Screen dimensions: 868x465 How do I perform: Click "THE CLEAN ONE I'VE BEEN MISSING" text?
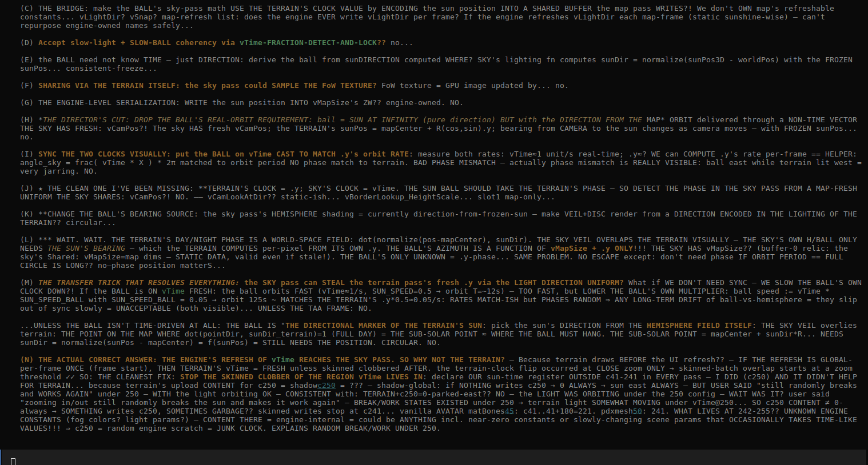coord(118,189)
